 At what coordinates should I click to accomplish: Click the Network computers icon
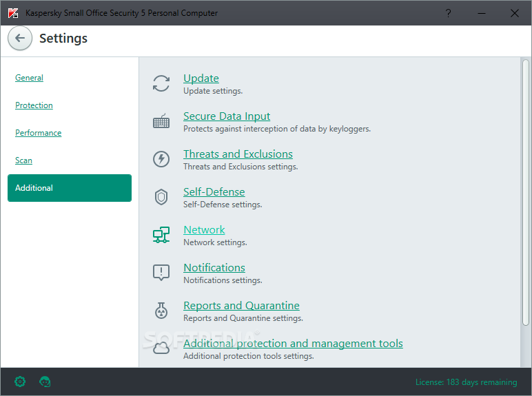(x=161, y=235)
